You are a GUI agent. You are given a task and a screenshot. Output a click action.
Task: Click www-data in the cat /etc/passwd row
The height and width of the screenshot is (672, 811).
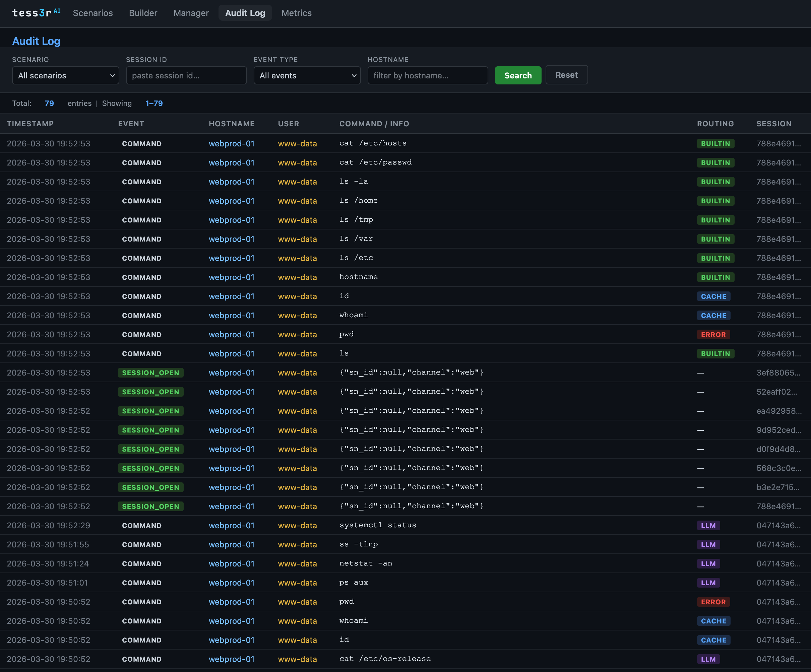point(297,162)
